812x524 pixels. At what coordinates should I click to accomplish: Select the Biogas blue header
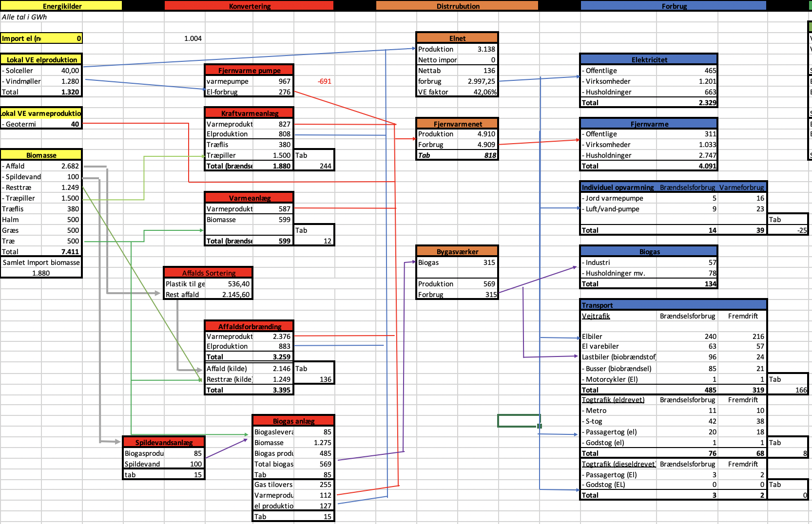click(649, 251)
